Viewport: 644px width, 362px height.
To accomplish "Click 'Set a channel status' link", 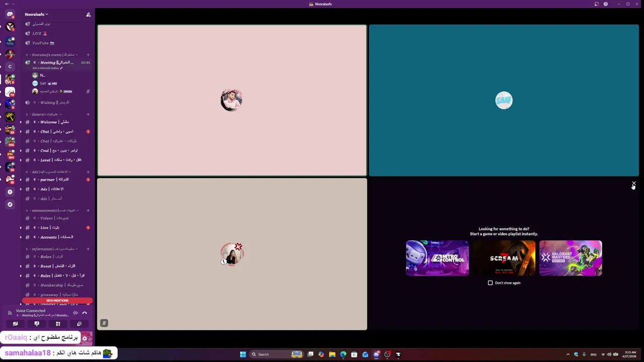I will pos(47,68).
